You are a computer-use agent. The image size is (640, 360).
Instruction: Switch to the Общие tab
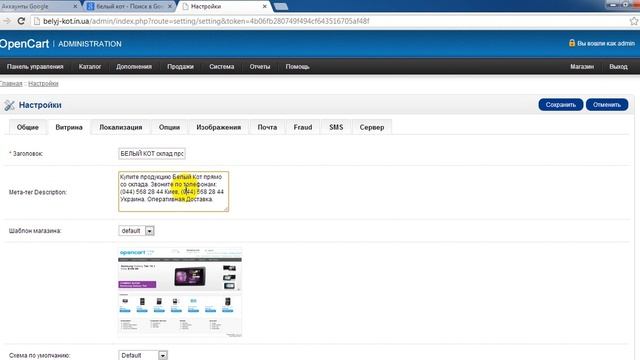pyautogui.click(x=28, y=127)
